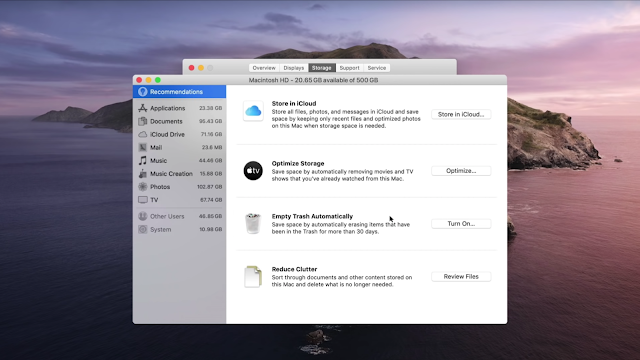640x360 pixels.
Task: Zoom the storage management window
Action: [158, 80]
